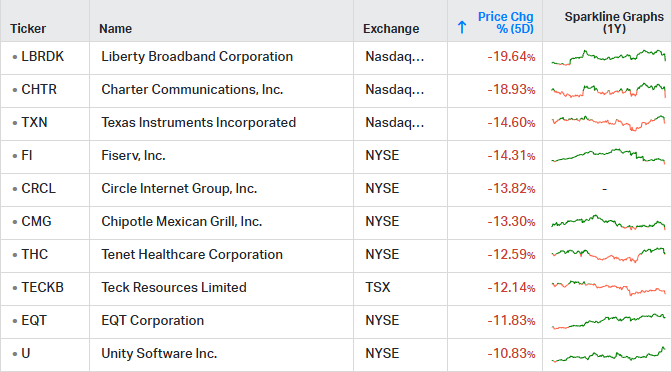The image size is (671, 372).
Task: Click the TECKB ticker symbol
Action: pyautogui.click(x=42, y=287)
